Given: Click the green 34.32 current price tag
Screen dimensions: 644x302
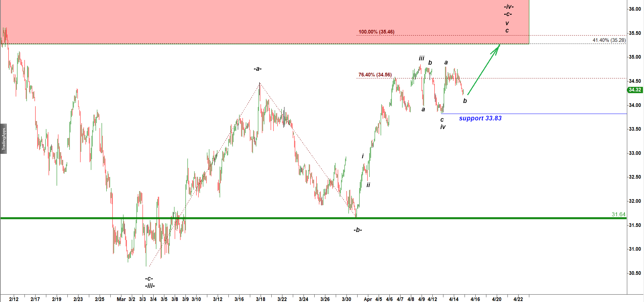Looking at the screenshot, I should coord(635,90).
